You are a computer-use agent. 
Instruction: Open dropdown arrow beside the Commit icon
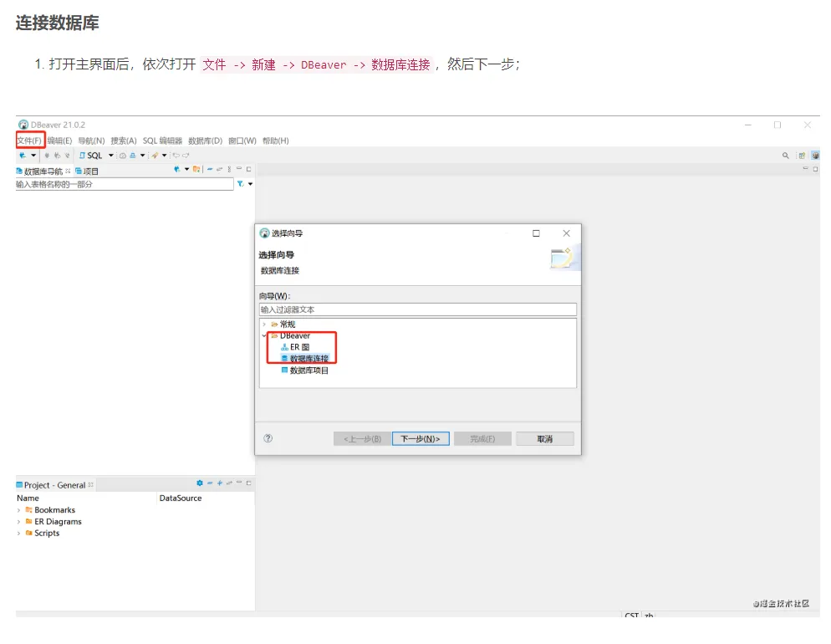[x=143, y=156]
